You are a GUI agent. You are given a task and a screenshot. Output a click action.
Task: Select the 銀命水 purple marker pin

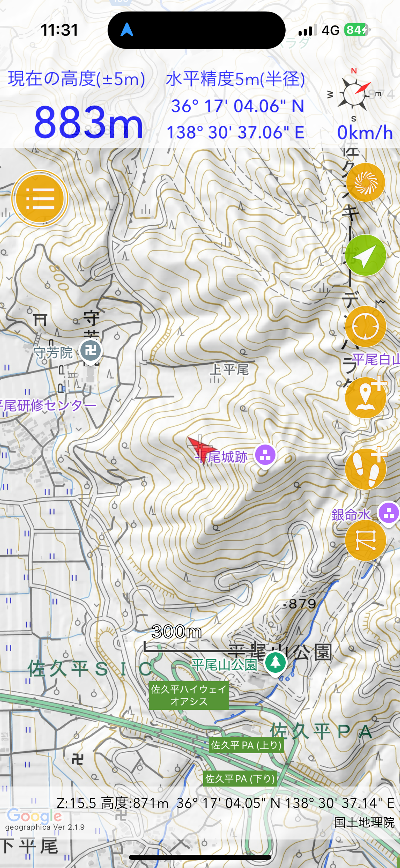coord(389,513)
